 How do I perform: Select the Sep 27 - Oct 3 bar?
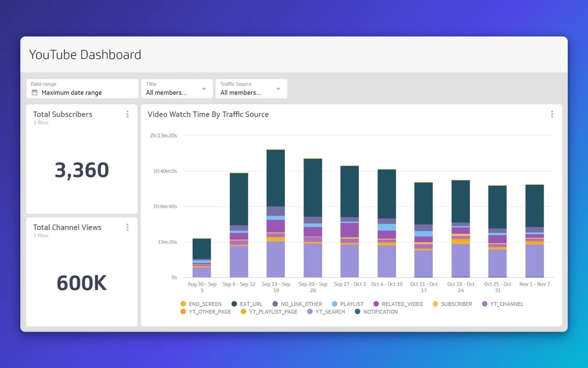[349, 221]
